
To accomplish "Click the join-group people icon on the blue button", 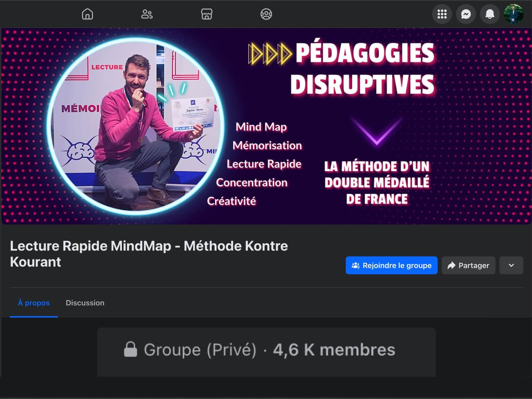I will coord(356,265).
